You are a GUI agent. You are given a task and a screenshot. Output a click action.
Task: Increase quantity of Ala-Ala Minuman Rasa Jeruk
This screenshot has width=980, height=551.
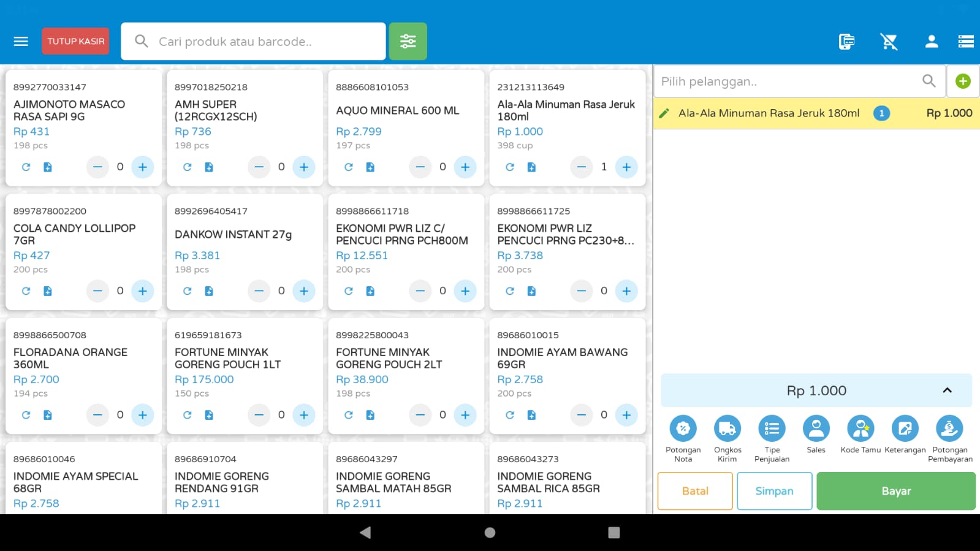click(x=626, y=167)
